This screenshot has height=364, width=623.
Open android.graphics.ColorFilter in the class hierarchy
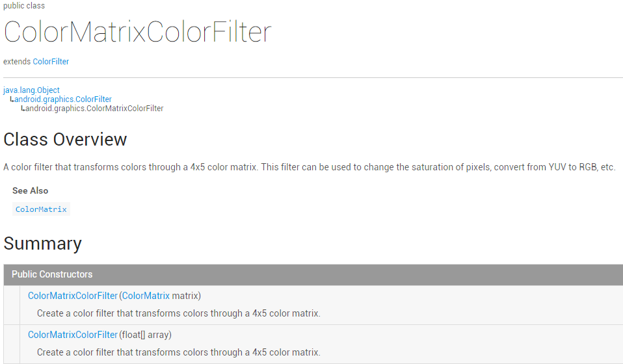63,99
